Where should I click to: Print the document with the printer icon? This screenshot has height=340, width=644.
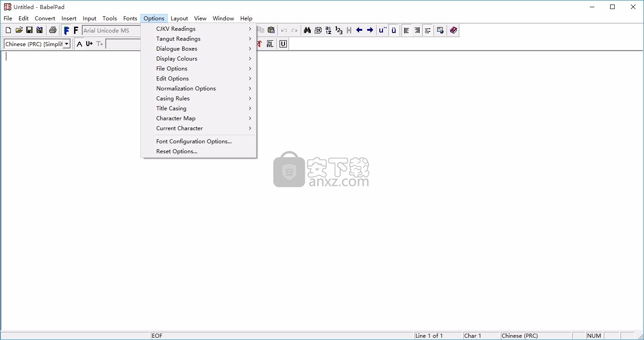53,30
